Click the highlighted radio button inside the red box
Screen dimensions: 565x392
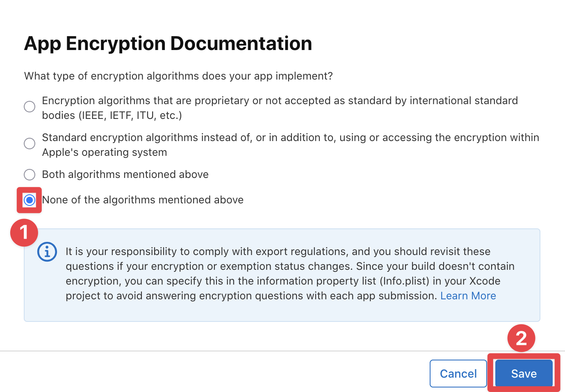[x=29, y=200]
